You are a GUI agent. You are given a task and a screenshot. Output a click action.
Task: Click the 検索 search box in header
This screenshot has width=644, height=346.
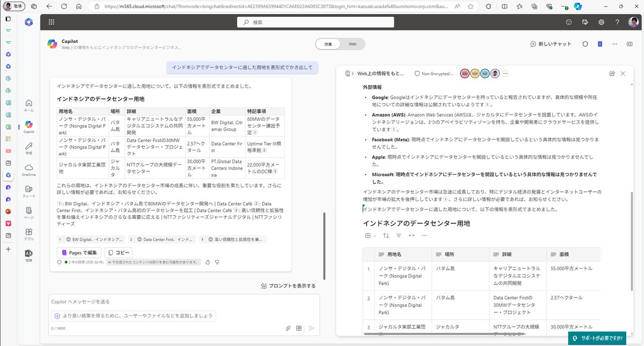316,22
